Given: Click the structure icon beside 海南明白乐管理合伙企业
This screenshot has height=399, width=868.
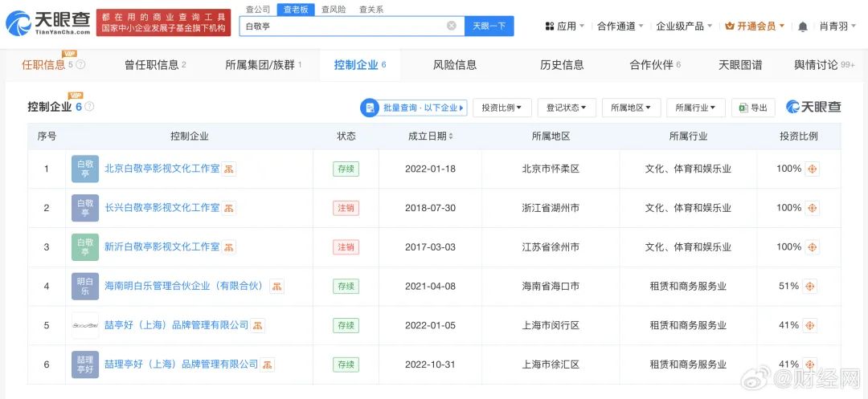Looking at the screenshot, I should tap(276, 287).
